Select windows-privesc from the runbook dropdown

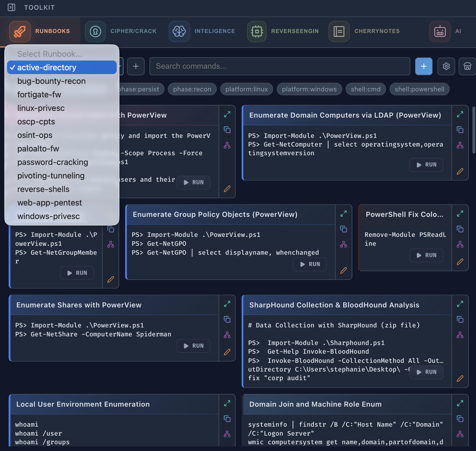(48, 216)
